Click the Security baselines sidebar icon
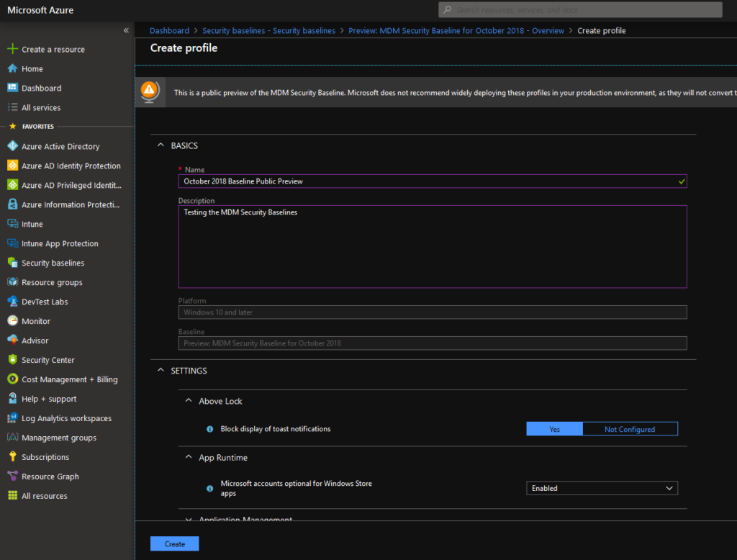 click(x=13, y=263)
